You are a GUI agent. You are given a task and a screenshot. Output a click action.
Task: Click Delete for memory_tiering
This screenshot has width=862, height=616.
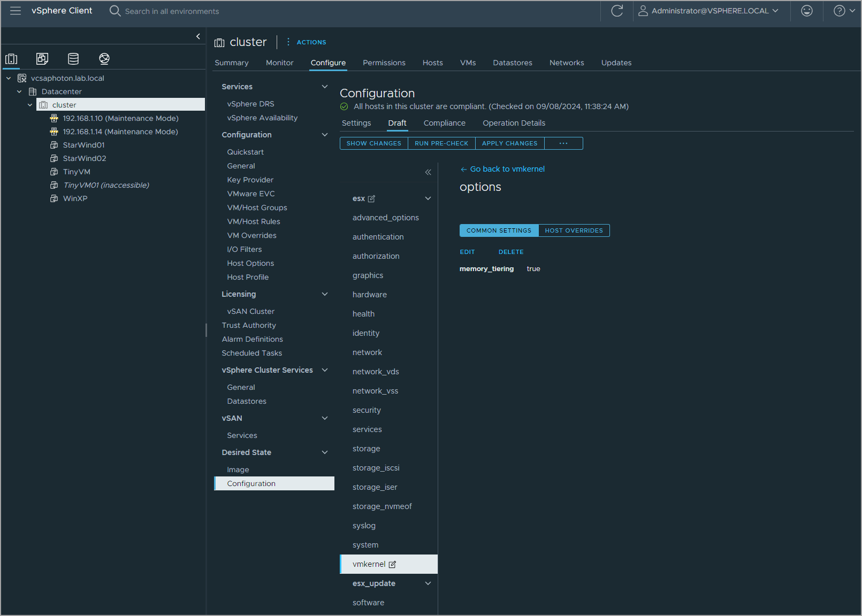pos(511,252)
